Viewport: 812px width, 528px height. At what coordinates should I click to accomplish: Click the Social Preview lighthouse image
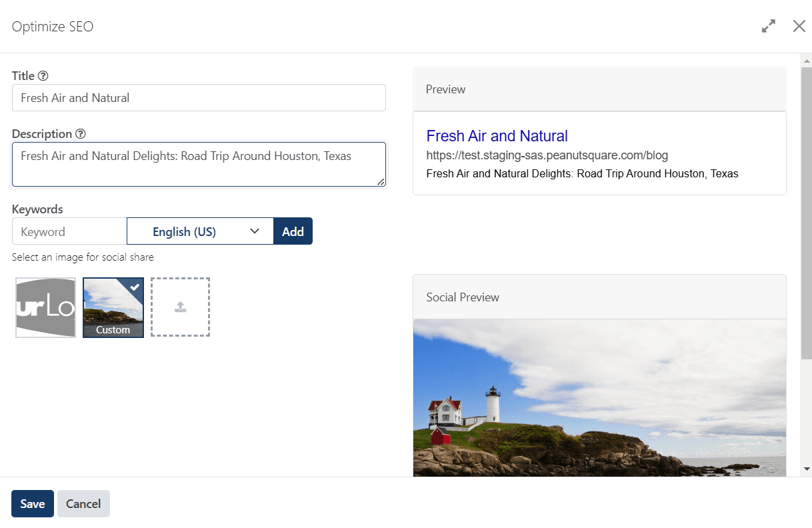point(599,398)
